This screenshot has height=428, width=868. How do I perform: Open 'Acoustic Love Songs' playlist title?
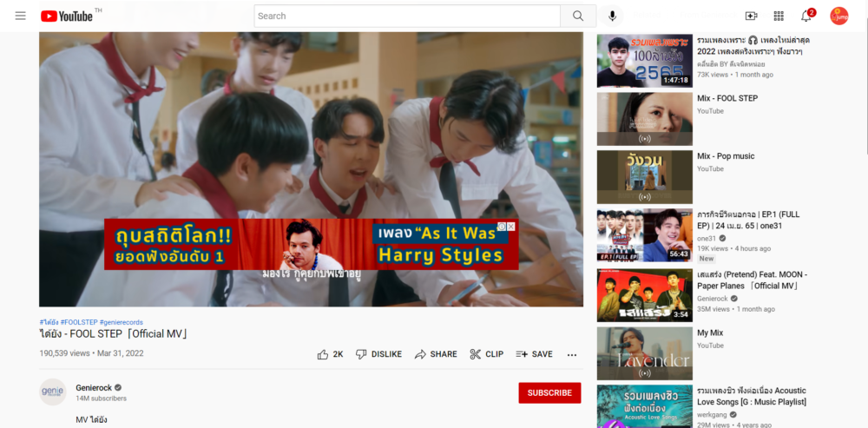point(752,396)
